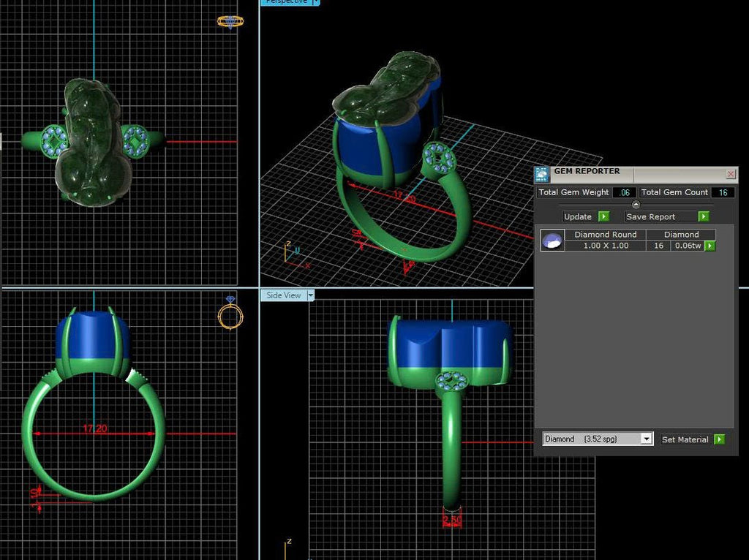
Task: Click the Update button
Action: 578,216
